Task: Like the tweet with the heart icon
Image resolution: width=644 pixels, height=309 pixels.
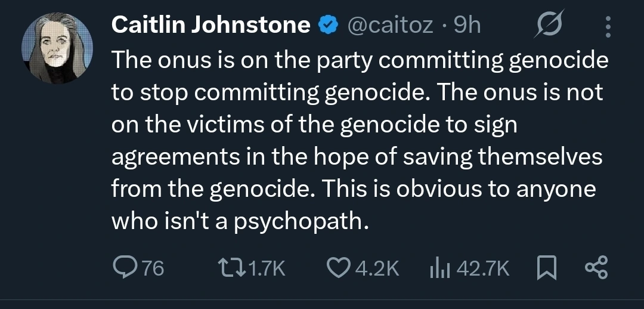Action: tap(340, 269)
